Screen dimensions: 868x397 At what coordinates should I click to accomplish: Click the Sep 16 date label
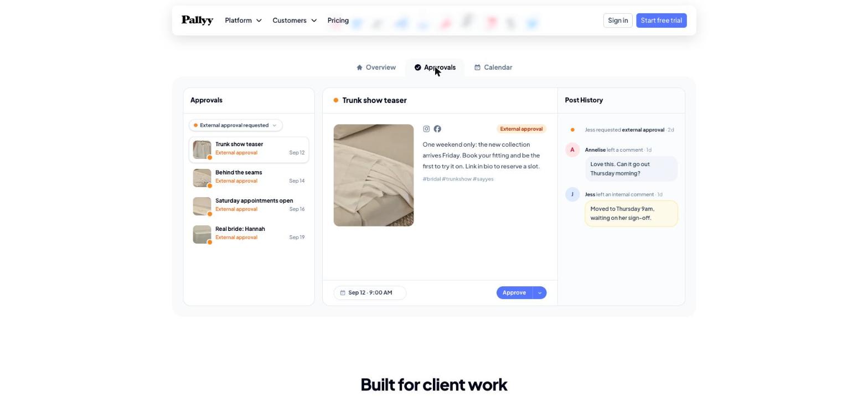297,209
